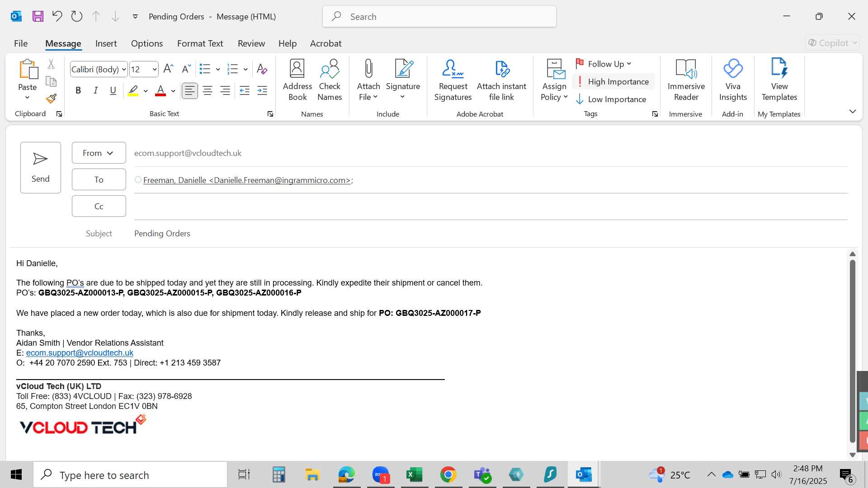This screenshot has height=488, width=868.
Task: Click the message body vertical scrollbar
Action: (x=853, y=351)
